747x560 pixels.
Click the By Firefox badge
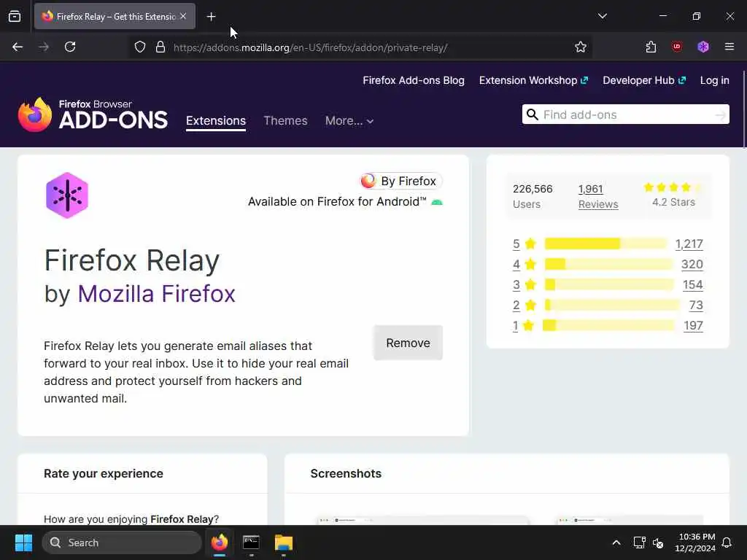point(400,181)
